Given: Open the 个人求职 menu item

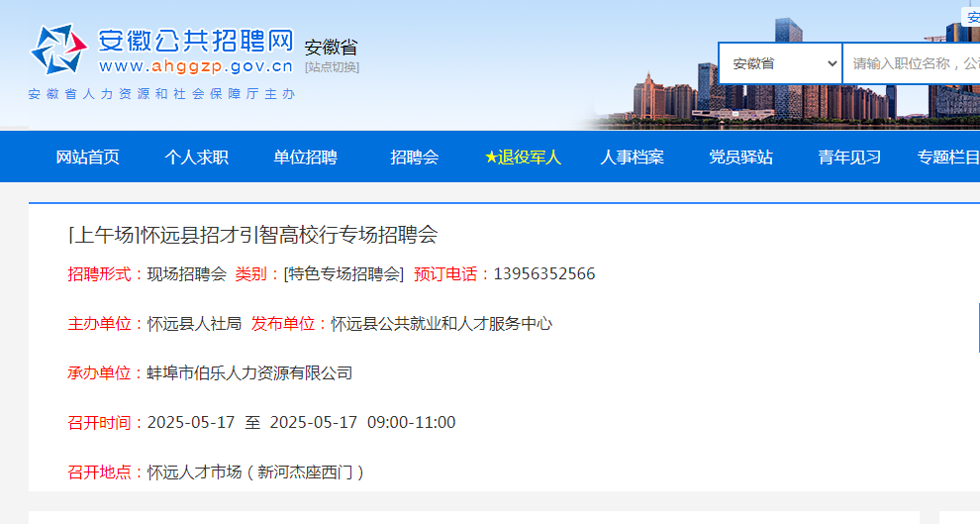Looking at the screenshot, I should pos(196,157).
